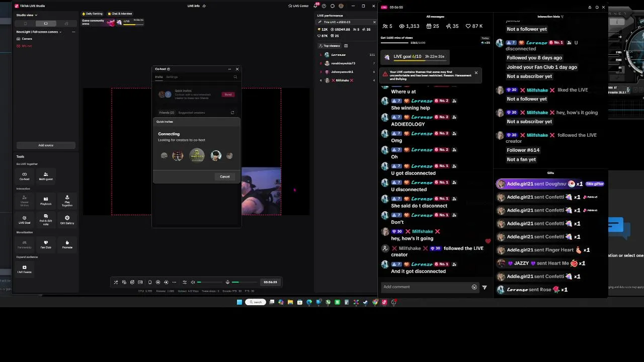The width and height of the screenshot is (644, 362).
Task: Click the lock icon in chat window header
Action: point(590,7)
